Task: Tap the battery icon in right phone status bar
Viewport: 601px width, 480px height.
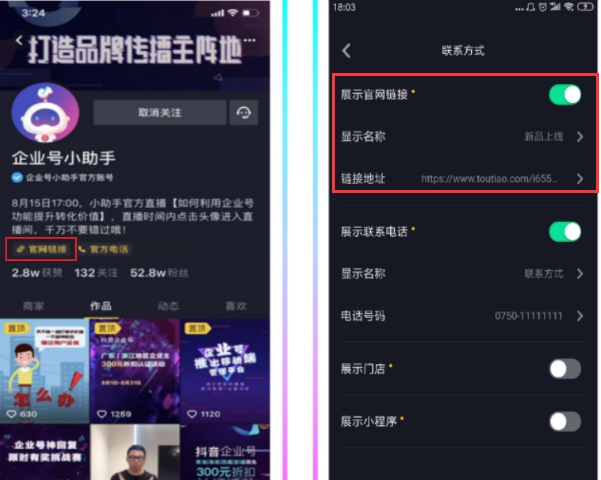Action: (585, 7)
